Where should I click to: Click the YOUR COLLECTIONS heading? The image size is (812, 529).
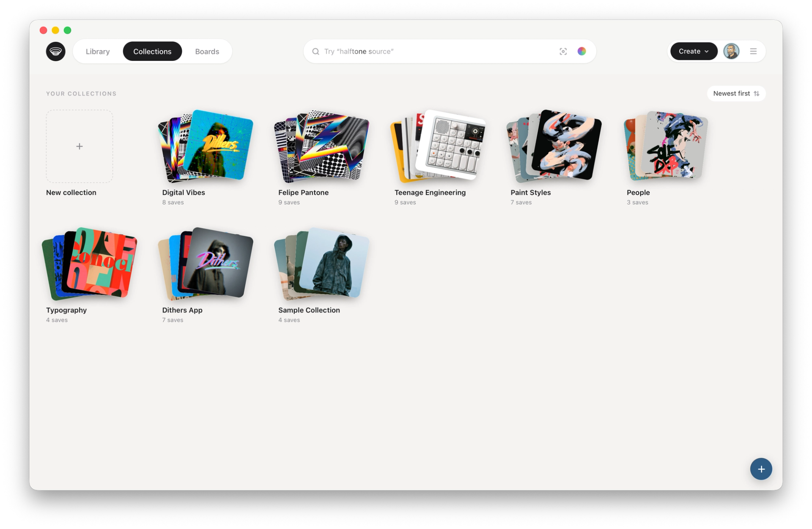[81, 93]
